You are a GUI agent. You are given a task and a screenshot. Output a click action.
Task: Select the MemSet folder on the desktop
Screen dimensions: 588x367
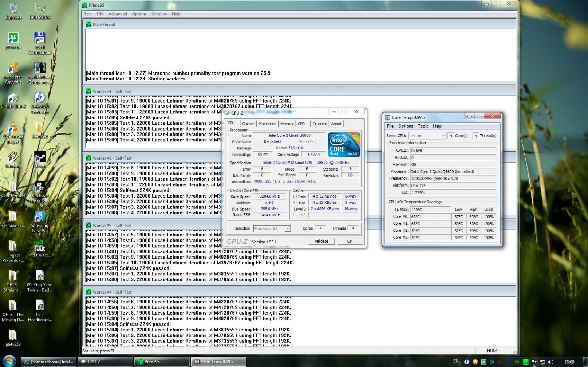(x=40, y=130)
